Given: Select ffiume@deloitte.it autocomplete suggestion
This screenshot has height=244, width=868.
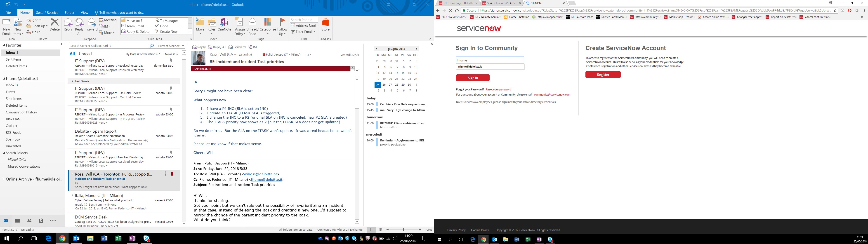Looking at the screenshot, I should [x=490, y=67].
